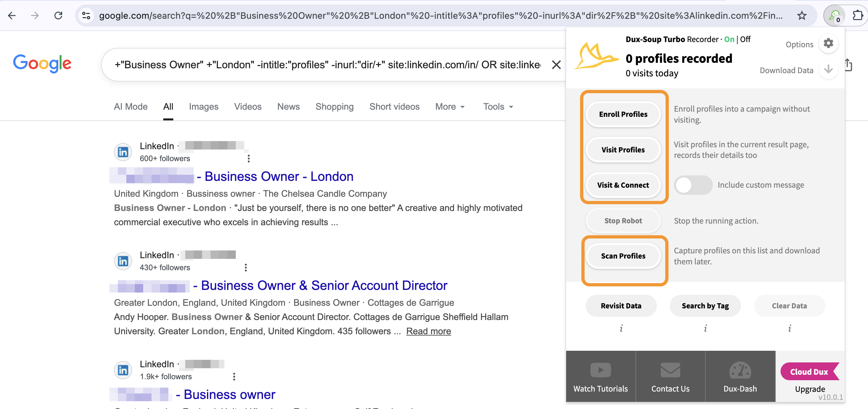Bookmark this page with star icon
This screenshot has height=409, width=868.
[802, 16]
